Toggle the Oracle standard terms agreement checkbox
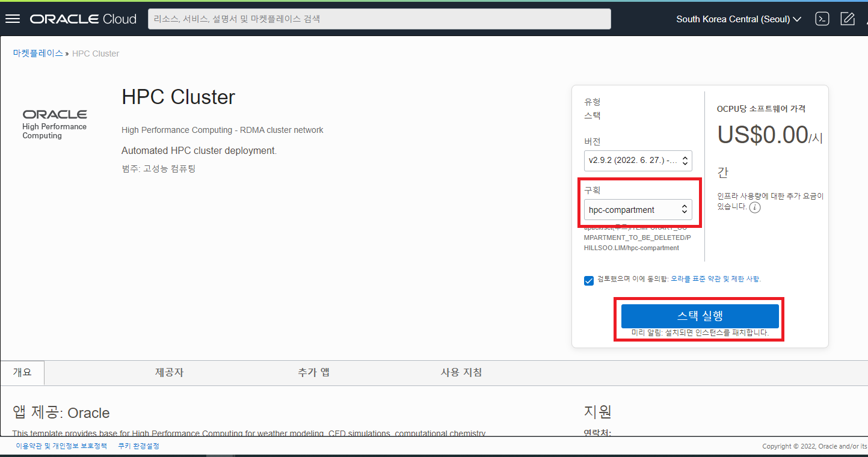Screen dimensions: 868x457 pos(589,281)
